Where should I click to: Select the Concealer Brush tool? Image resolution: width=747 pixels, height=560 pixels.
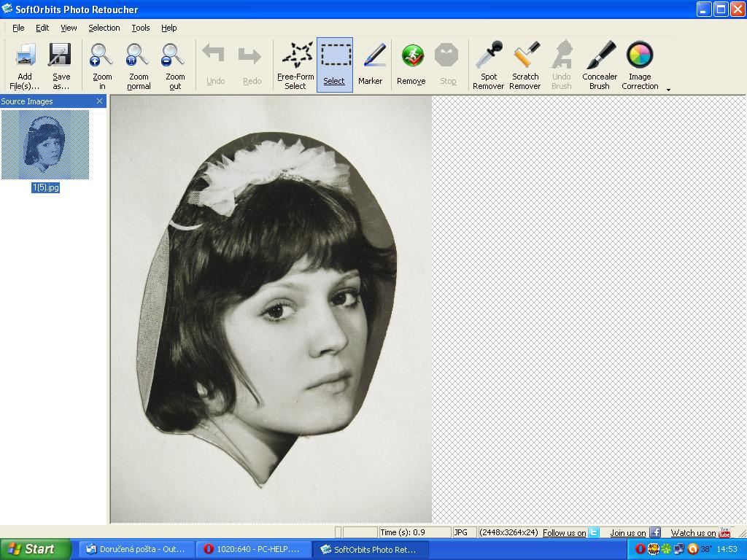coord(600,55)
